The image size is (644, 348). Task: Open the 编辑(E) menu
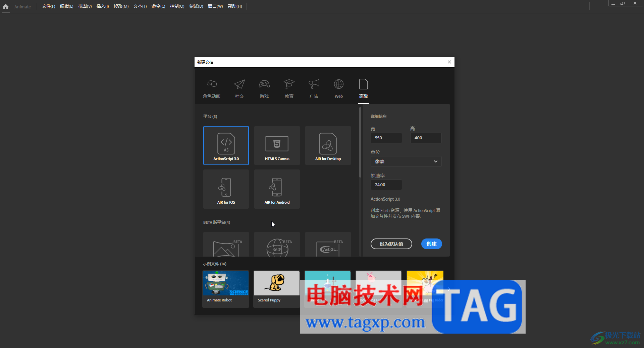(x=66, y=6)
